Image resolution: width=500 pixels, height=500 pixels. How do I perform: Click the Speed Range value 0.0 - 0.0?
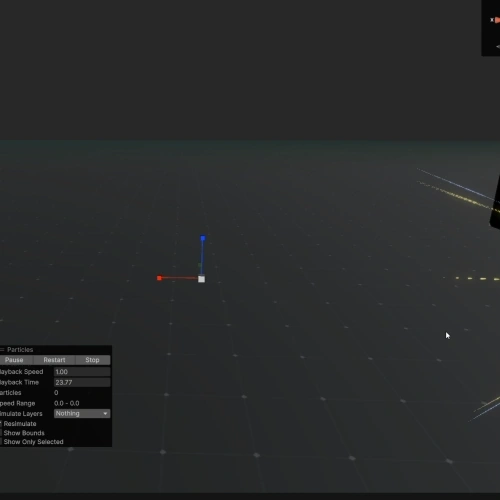tap(67, 403)
